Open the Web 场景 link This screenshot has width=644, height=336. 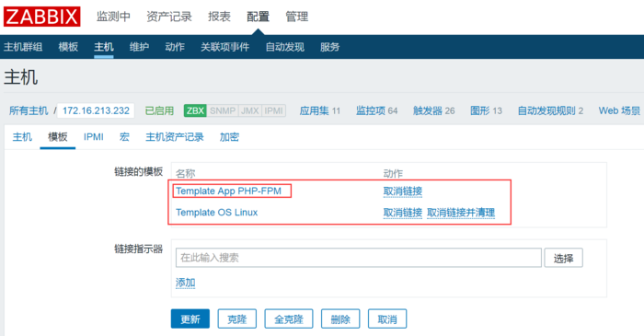[x=619, y=110]
